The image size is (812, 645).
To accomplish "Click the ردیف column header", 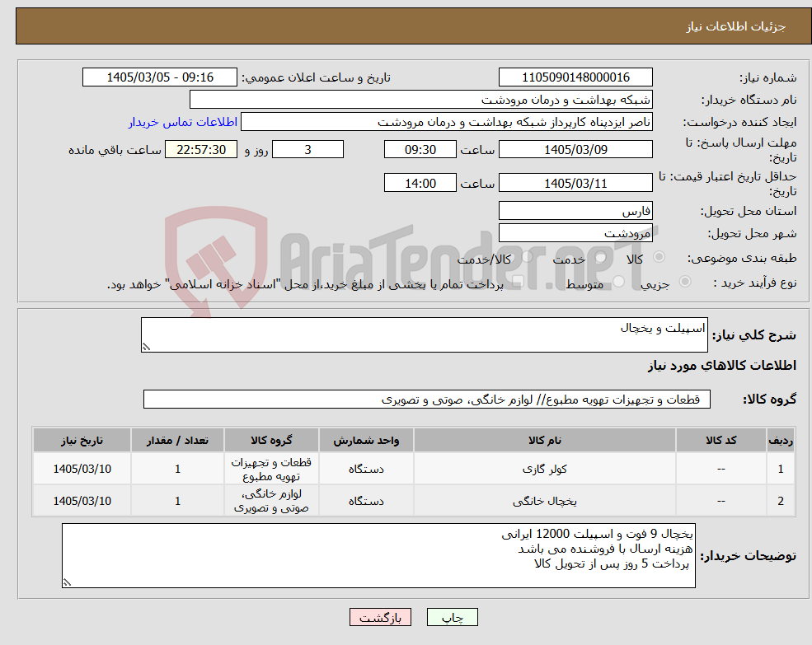I will [x=781, y=440].
